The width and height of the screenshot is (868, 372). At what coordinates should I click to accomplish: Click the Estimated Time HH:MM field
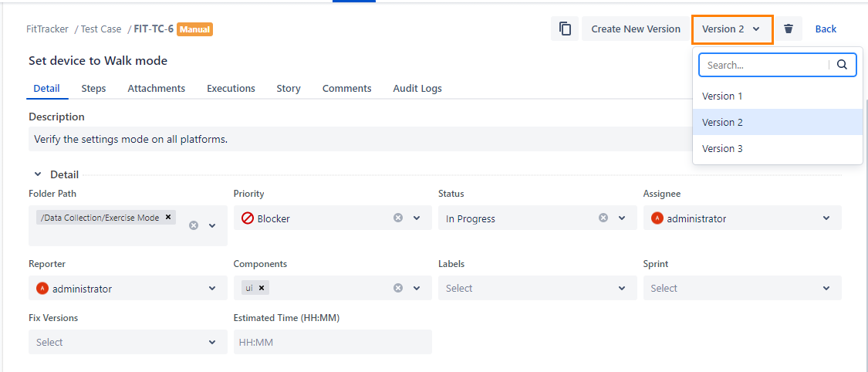coord(333,342)
